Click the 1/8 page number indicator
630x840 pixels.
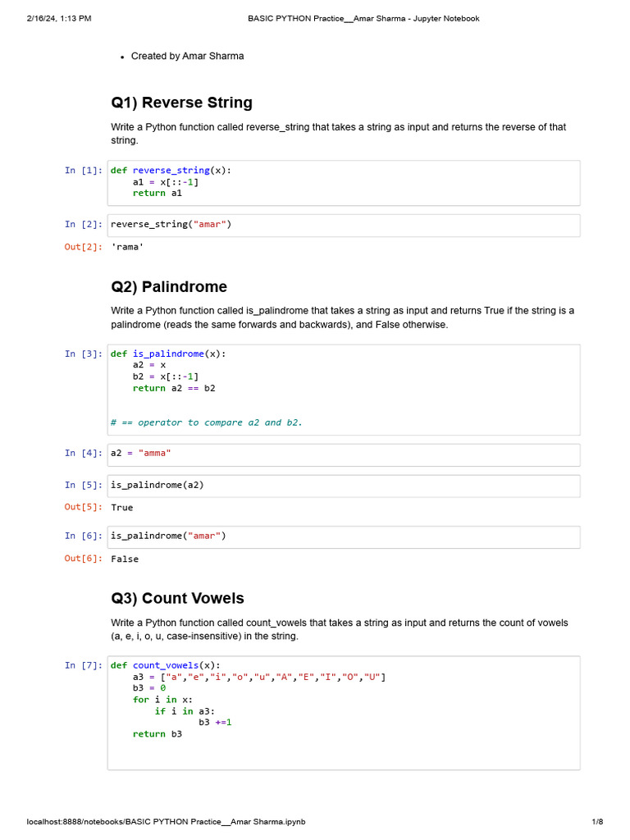click(597, 822)
